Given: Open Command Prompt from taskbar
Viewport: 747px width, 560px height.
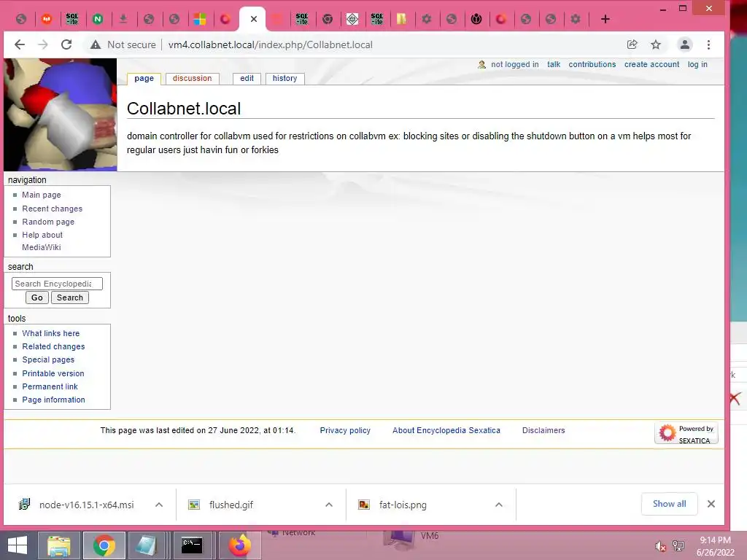Looking at the screenshot, I should click(x=192, y=545).
